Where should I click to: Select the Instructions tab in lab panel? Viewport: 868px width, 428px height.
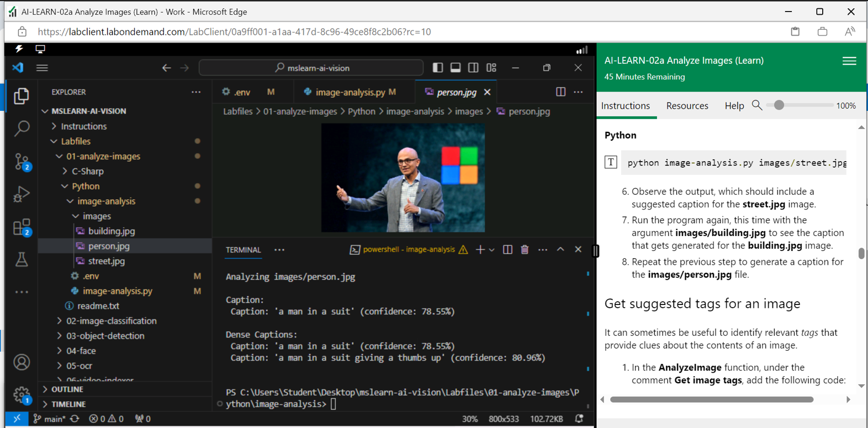tap(626, 105)
